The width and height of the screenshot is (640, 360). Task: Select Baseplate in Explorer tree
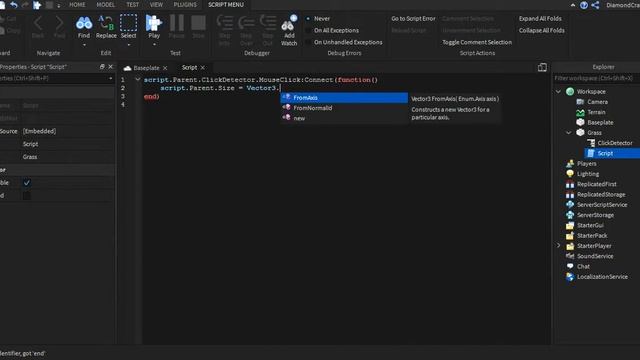(x=600, y=122)
